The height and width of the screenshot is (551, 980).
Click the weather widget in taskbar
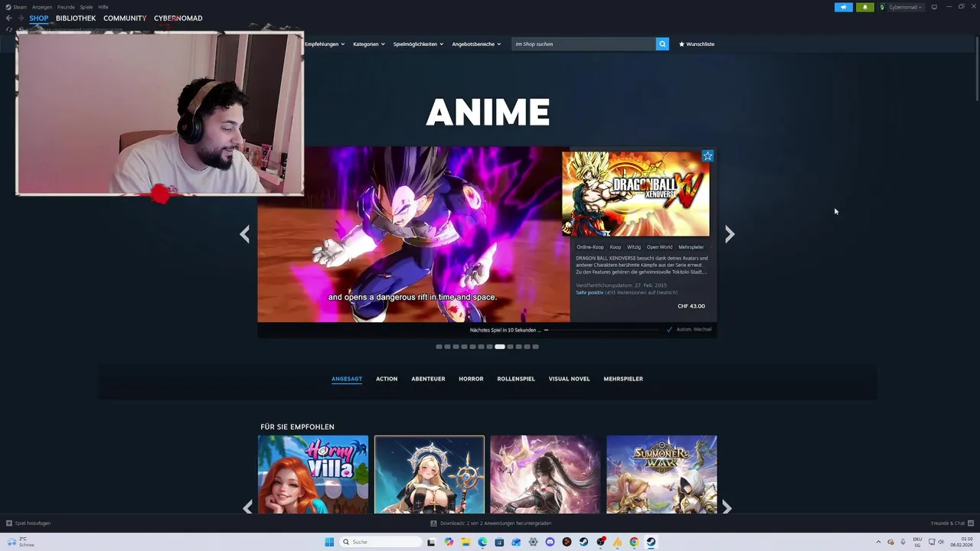pos(21,542)
